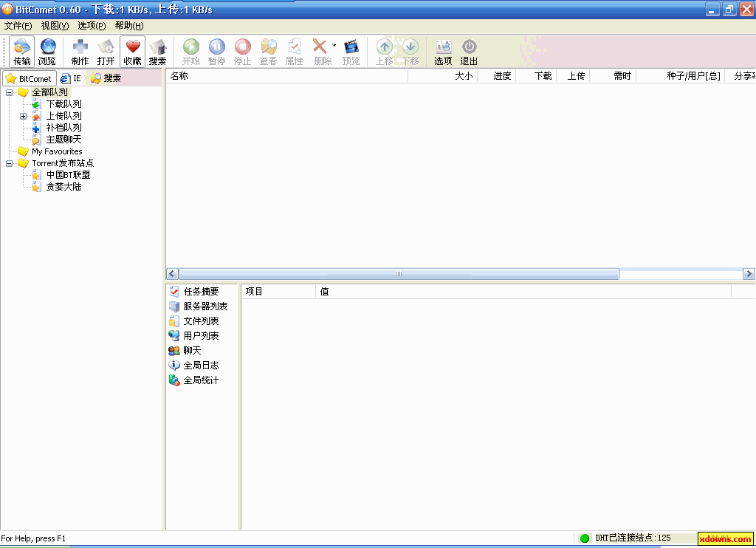This screenshot has height=548, width=756.
Task: Move task up with 上移
Action: click(384, 52)
